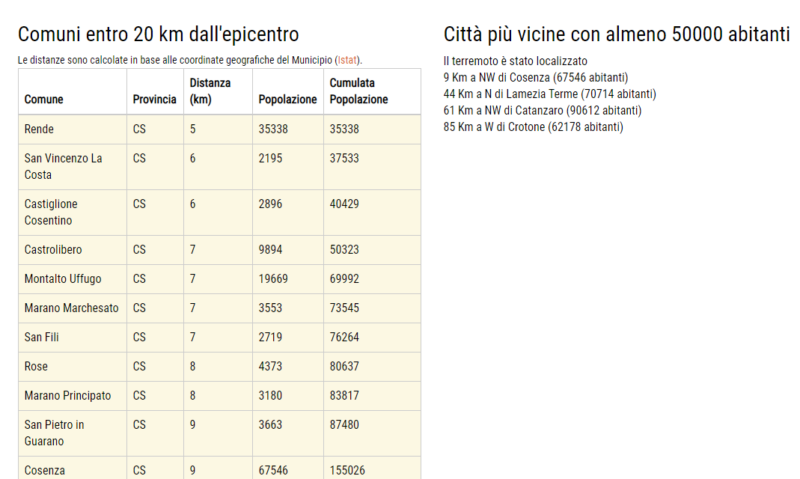Click the Cumulata Popolazione column header

[x=372, y=92]
